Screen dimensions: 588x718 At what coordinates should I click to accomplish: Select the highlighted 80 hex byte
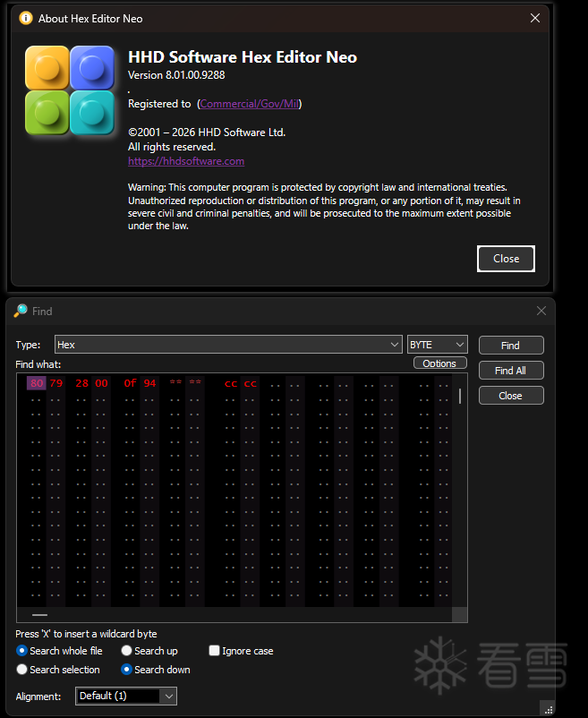37,383
